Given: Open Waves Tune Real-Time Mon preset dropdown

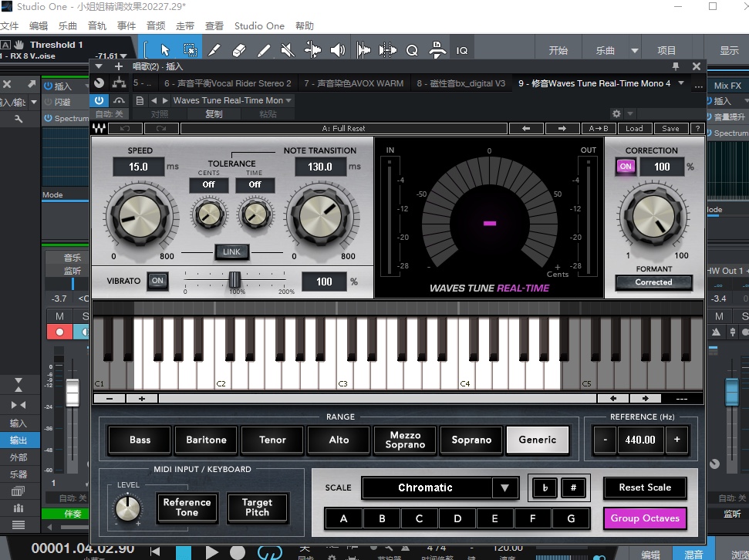Looking at the screenshot, I should tap(232, 100).
